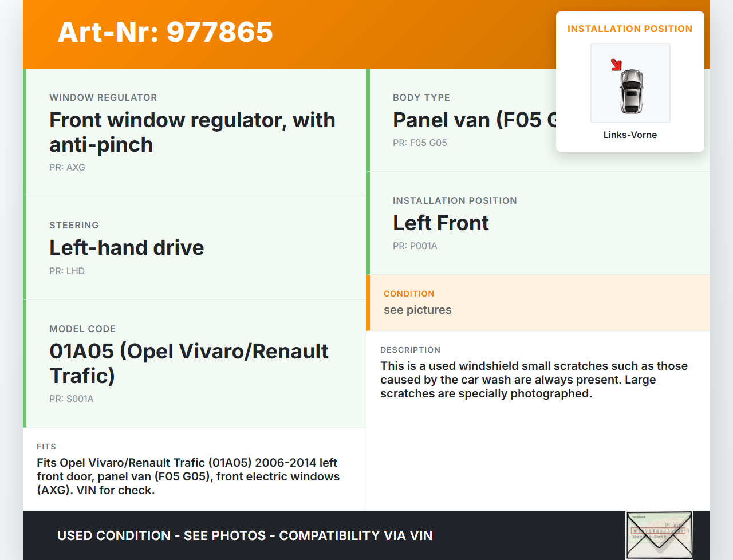Open the crossed-out VIN document thumbnail
Screen dimensions: 733x560
[x=659, y=535]
